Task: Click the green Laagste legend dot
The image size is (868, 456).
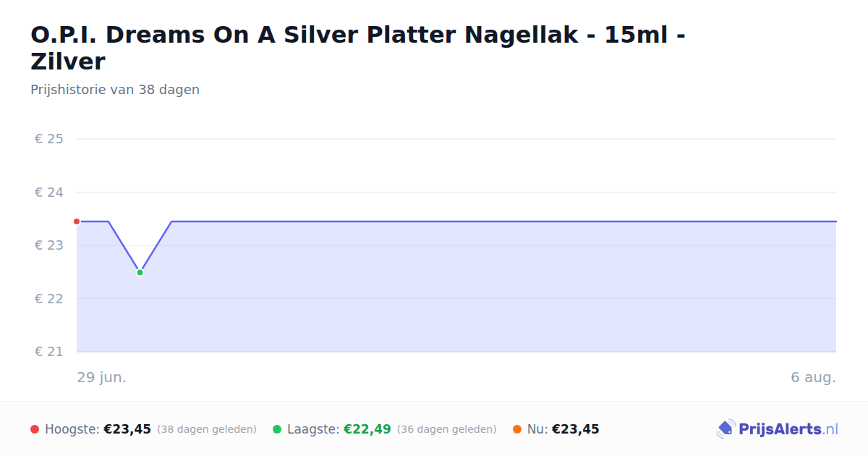Action: (277, 429)
